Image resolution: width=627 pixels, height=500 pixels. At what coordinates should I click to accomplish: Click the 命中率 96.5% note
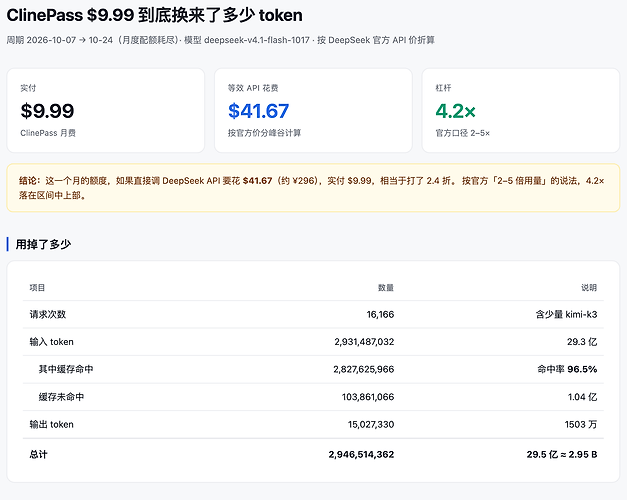[567, 369]
